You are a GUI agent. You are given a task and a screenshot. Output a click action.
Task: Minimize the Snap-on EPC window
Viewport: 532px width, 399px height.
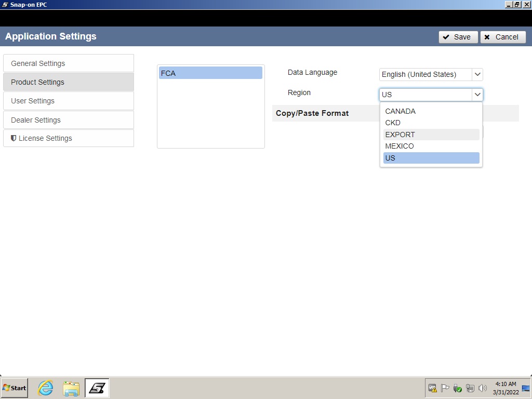click(509, 5)
